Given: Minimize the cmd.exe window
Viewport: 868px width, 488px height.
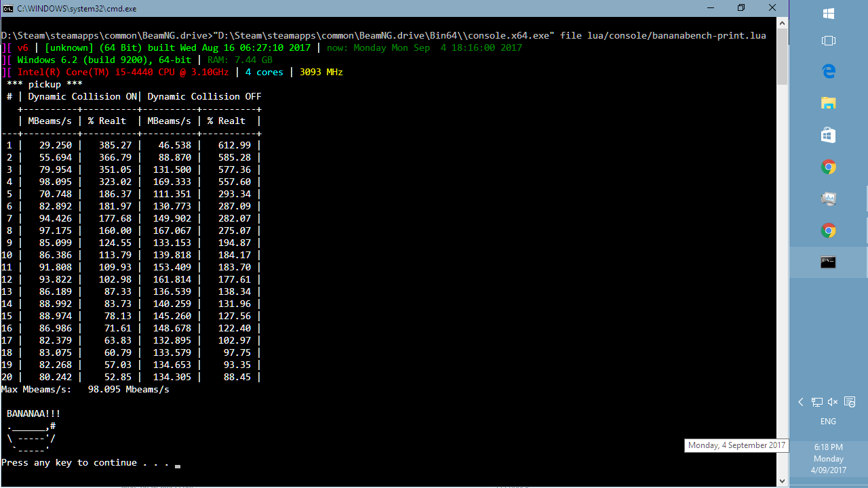Looking at the screenshot, I should click(x=711, y=8).
